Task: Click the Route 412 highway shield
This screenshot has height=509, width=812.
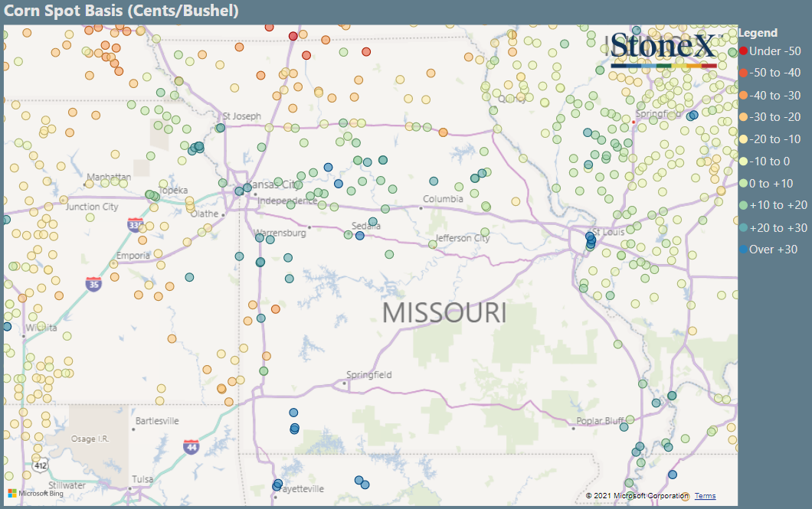Action: tap(41, 465)
